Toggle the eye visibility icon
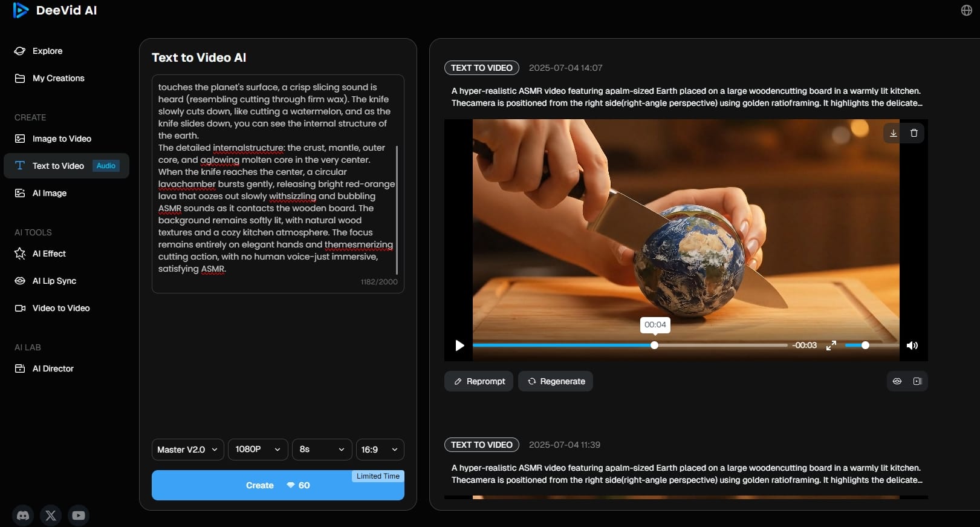This screenshot has width=980, height=527. [897, 381]
